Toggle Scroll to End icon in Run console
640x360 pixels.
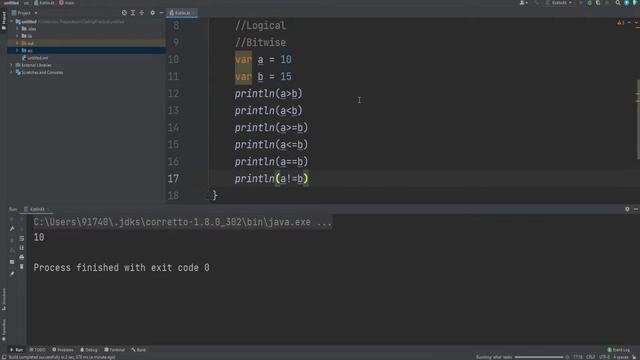point(22,248)
